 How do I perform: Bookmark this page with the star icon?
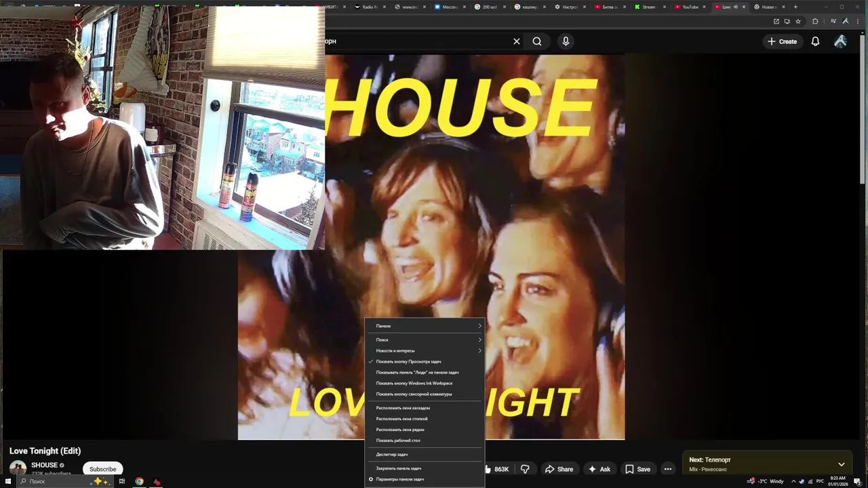798,21
